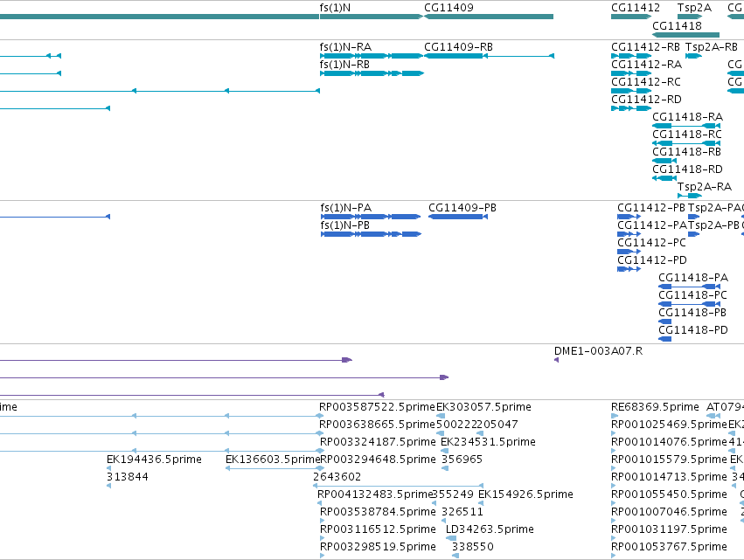Select CG11418-RC transcript
This screenshot has width=744, height=560.
(x=686, y=143)
